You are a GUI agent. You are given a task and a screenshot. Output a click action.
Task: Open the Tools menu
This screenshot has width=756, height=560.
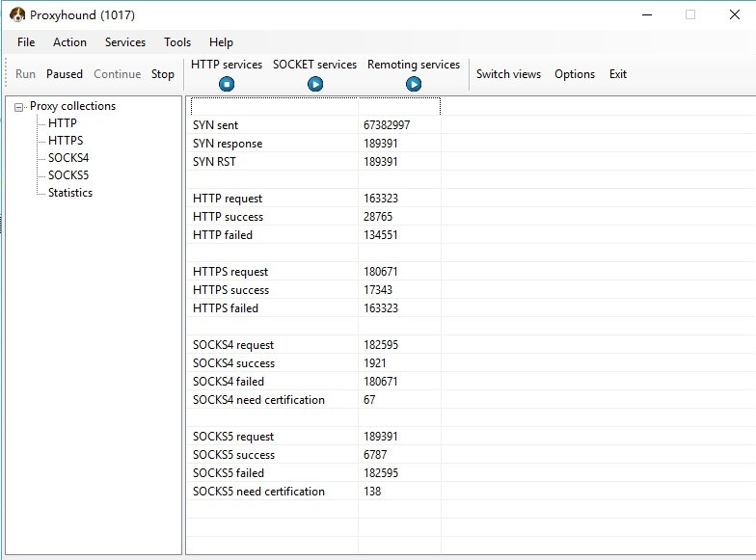click(177, 42)
